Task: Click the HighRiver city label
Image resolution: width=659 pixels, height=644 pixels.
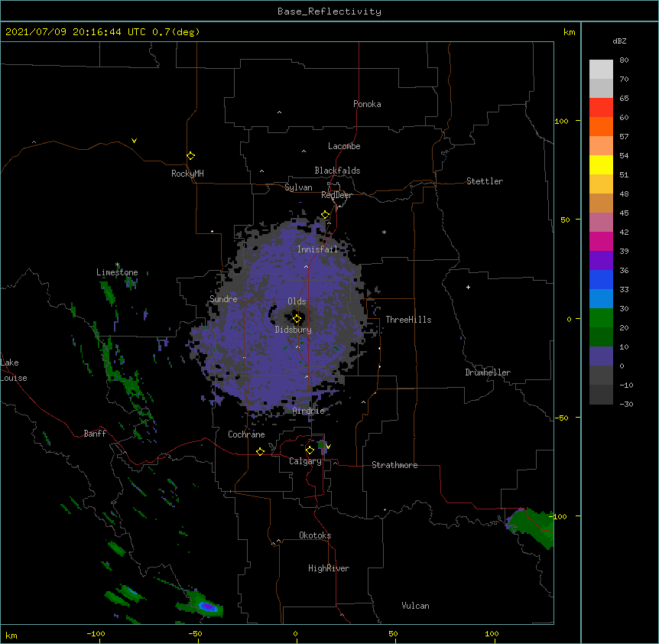Action: (329, 568)
